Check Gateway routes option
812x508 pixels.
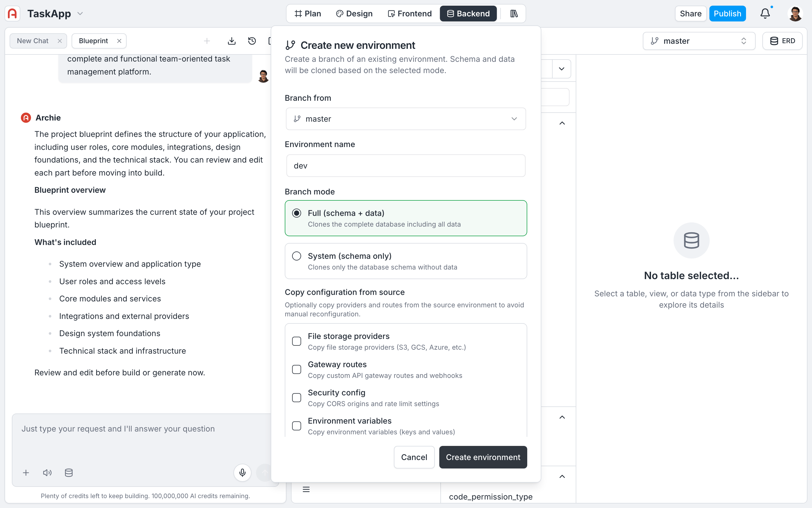coord(297,369)
